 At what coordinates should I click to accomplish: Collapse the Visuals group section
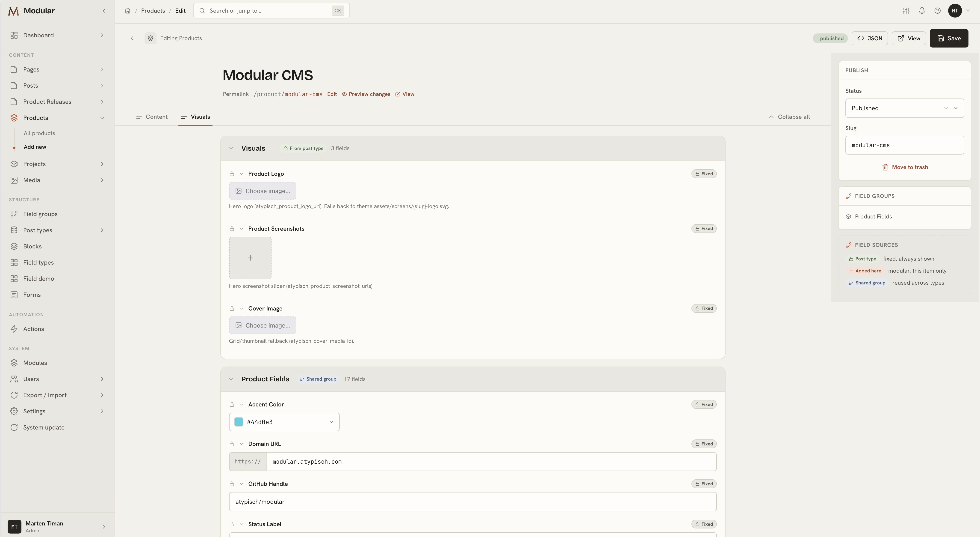pyautogui.click(x=231, y=148)
